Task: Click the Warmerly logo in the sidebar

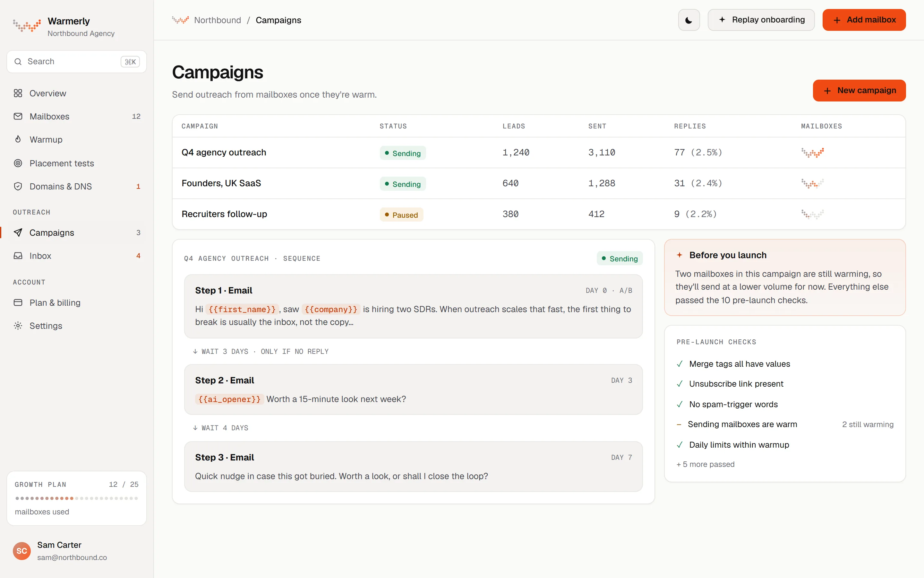Action: [27, 26]
